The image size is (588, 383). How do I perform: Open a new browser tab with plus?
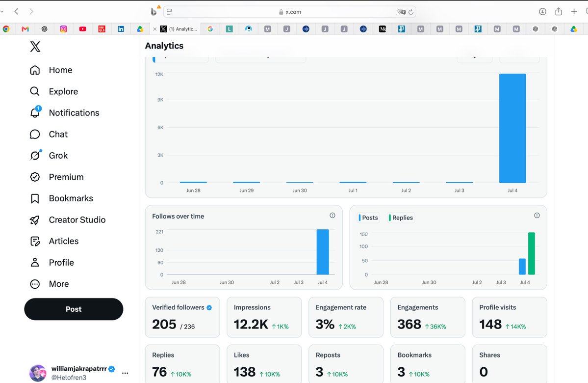574,12
